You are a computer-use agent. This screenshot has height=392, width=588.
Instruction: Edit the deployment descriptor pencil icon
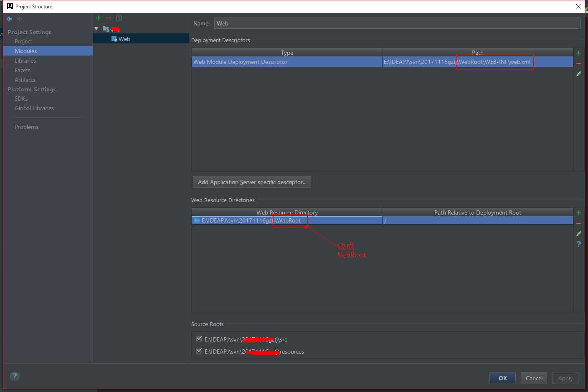579,74
